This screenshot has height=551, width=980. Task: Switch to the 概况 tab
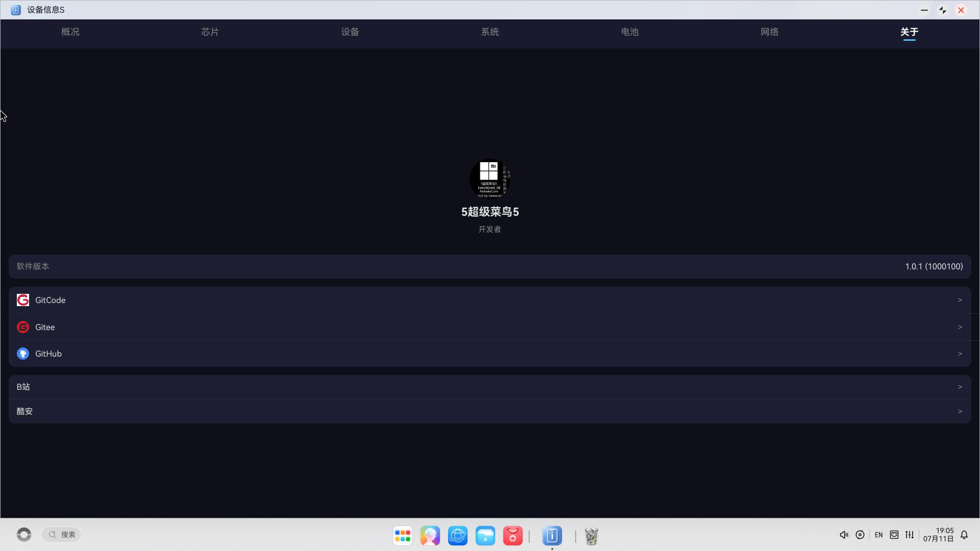[x=70, y=32]
